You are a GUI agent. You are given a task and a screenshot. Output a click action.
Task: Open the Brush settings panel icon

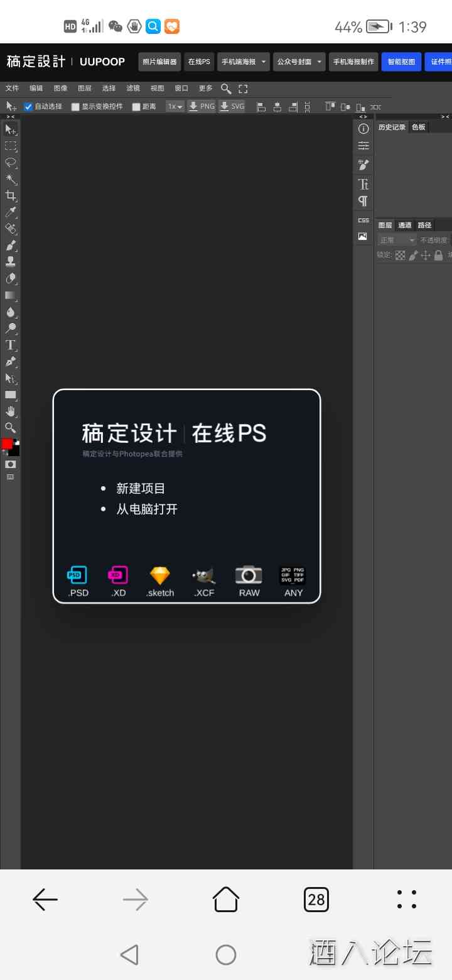point(363,165)
